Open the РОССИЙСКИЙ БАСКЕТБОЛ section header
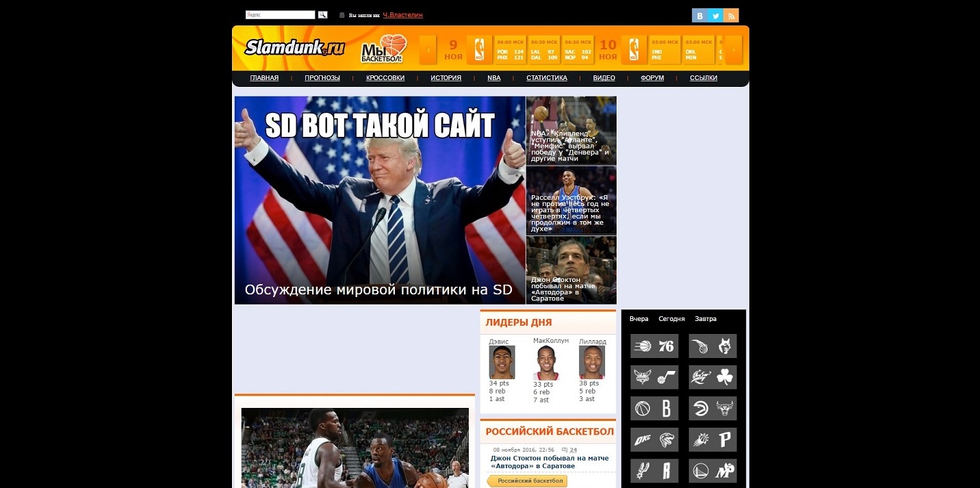Screen dimensions: 980x488 550,432
